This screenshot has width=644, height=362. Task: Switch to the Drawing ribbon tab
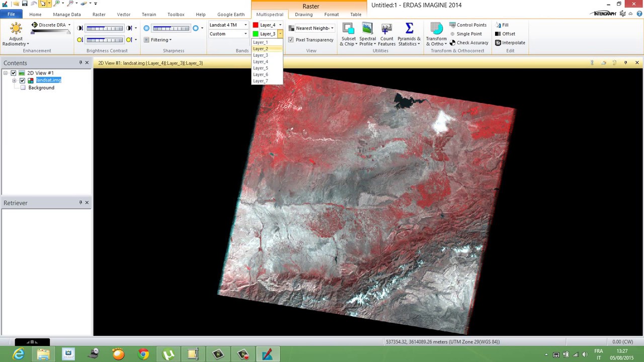(x=303, y=15)
